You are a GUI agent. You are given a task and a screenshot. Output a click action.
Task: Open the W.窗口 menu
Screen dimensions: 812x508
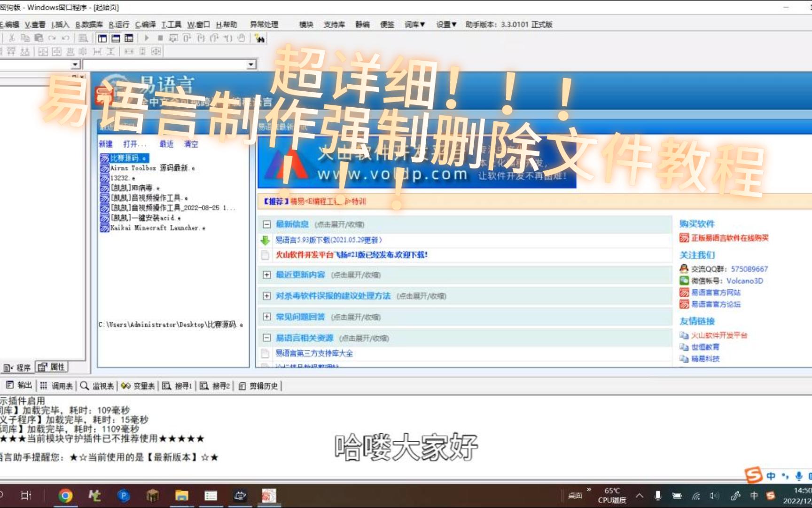198,24
